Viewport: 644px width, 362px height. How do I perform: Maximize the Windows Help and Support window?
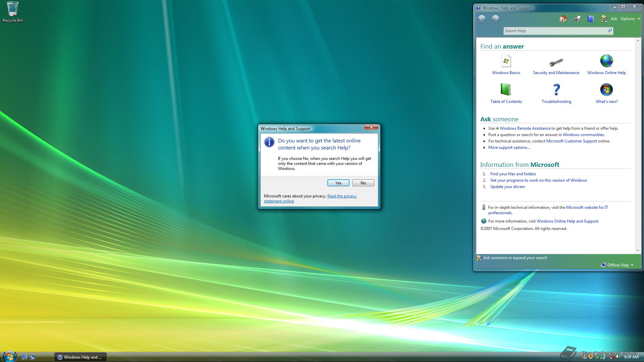[623, 6]
